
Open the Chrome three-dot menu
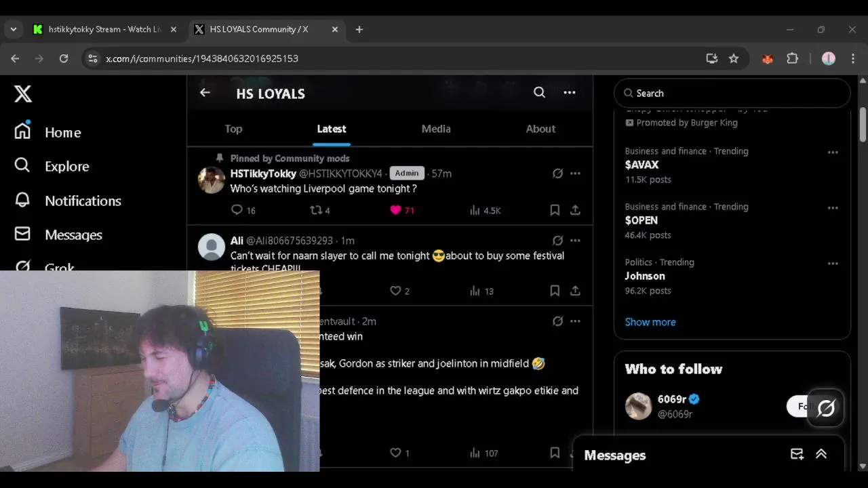tap(853, 58)
